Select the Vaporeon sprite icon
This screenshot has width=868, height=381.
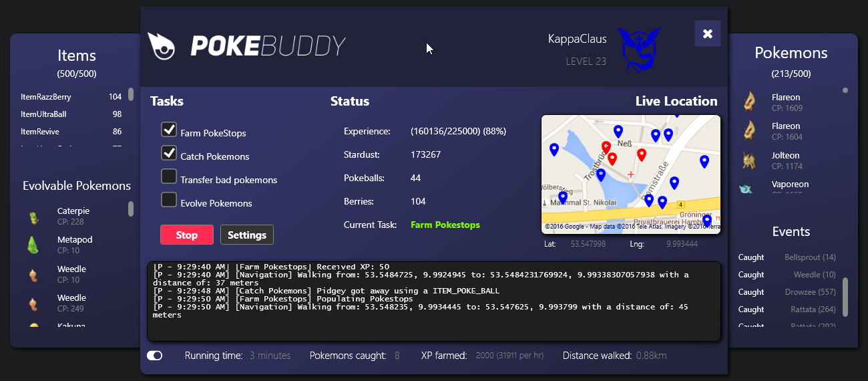click(745, 188)
